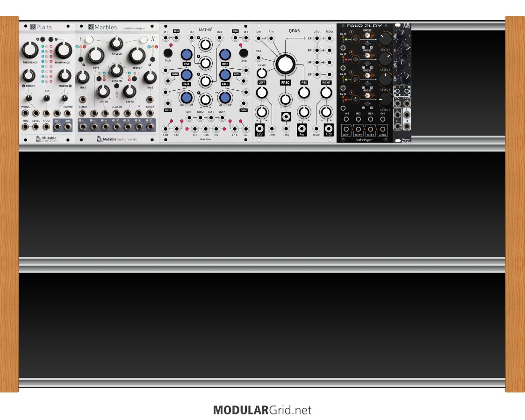The image size is (525, 420).
Task: Click the Maths OR output jack
Action: (195, 129)
